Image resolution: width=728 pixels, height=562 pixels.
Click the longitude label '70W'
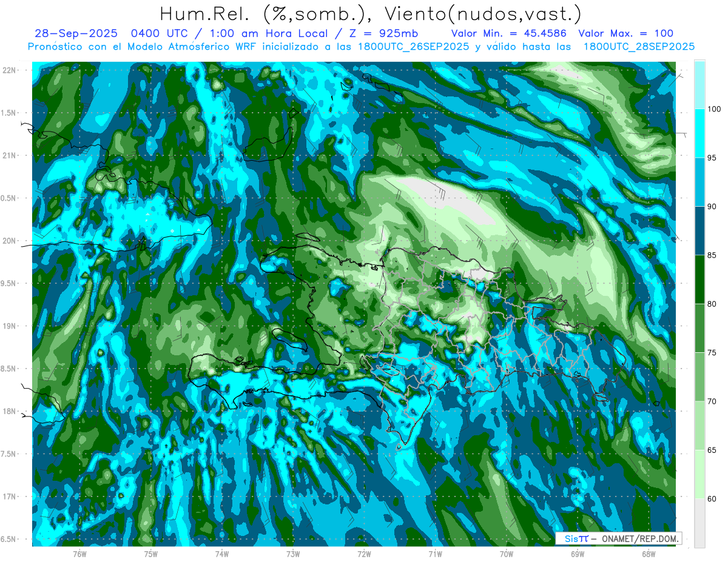tap(507, 554)
